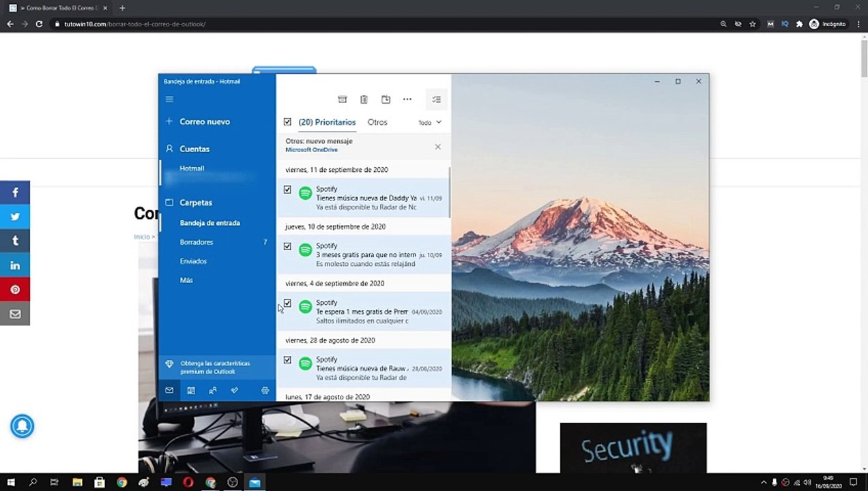Toggle selection mode with the checklist icon
868x491 pixels.
point(437,100)
